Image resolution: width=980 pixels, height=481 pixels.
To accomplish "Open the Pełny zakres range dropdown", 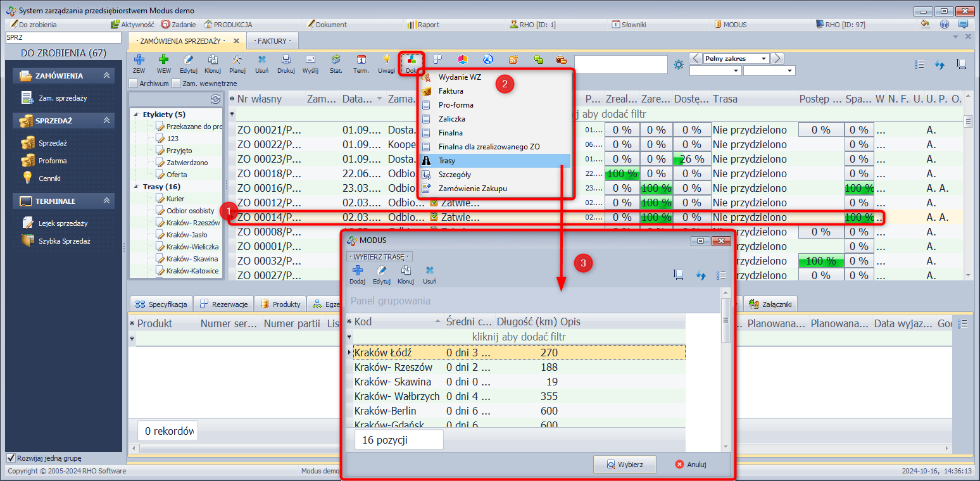I will tap(764, 59).
